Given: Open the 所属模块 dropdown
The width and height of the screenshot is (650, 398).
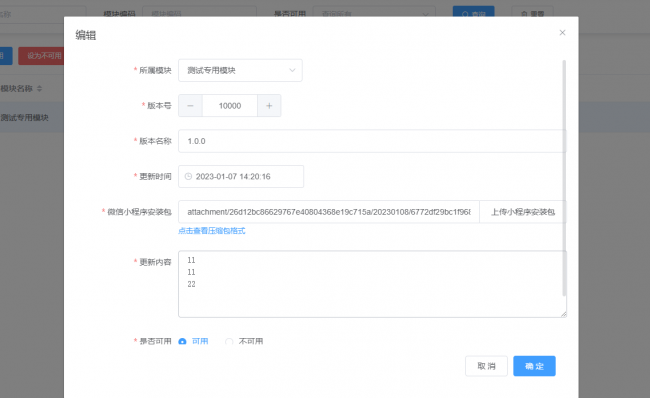Looking at the screenshot, I should click(240, 70).
